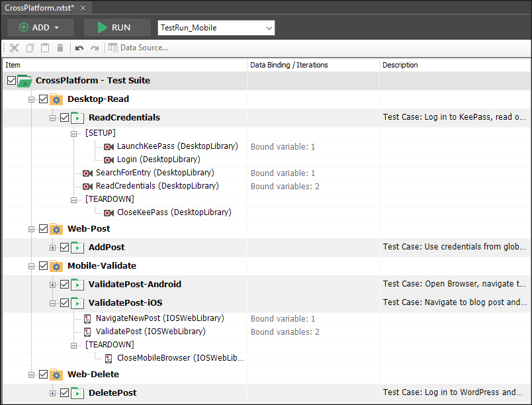
Task: Toggle the ReadCredentials test case checkbox
Action: click(x=64, y=118)
